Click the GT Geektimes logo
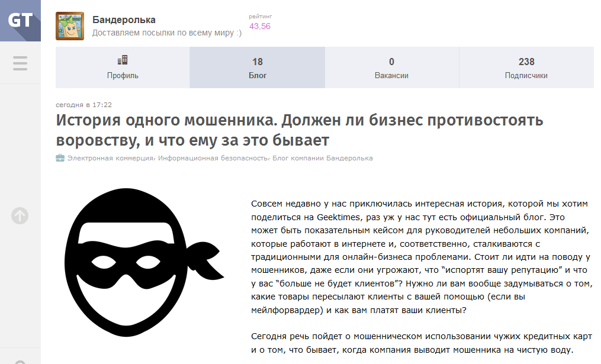Image resolution: width=601 pixels, height=364 pixels. coord(20,21)
